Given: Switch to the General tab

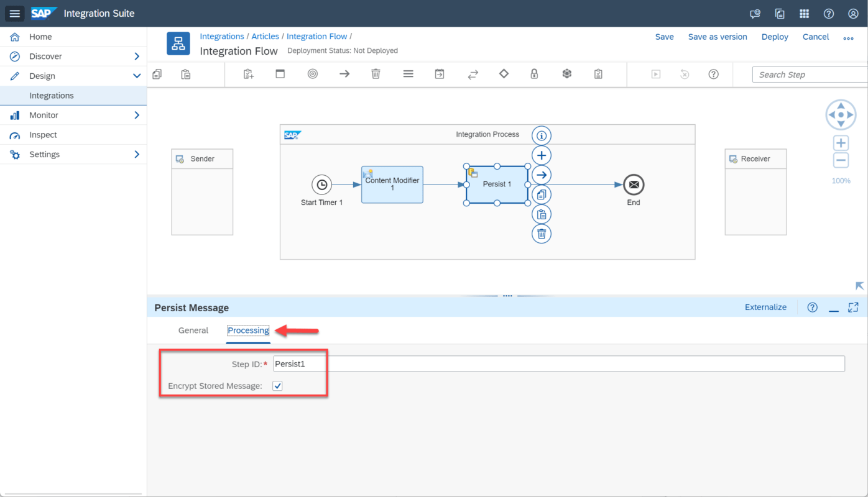Looking at the screenshot, I should pos(193,331).
